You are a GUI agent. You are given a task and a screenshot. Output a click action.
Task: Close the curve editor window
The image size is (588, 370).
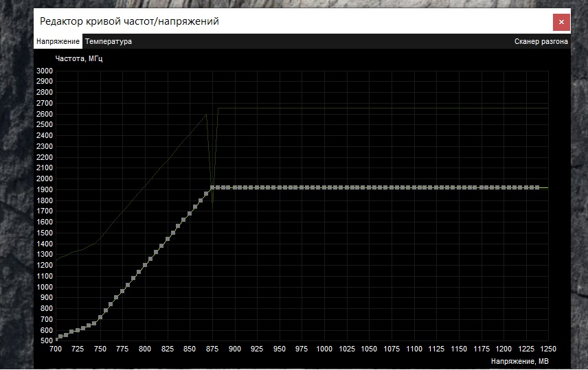click(561, 22)
